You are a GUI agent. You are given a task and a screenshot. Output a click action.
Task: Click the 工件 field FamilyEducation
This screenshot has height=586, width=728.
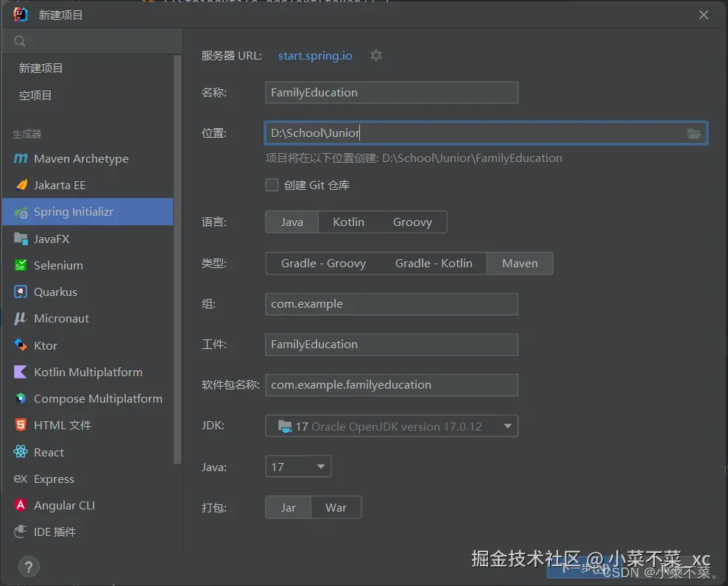[392, 344]
